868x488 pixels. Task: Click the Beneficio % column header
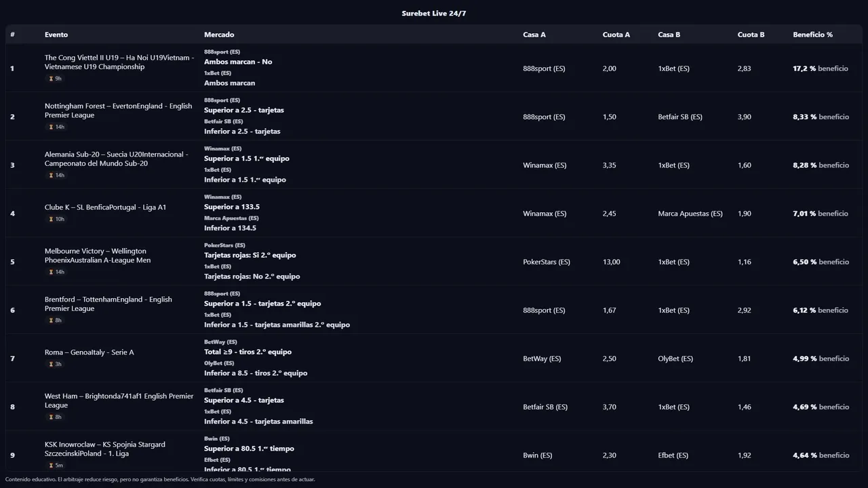[812, 35]
